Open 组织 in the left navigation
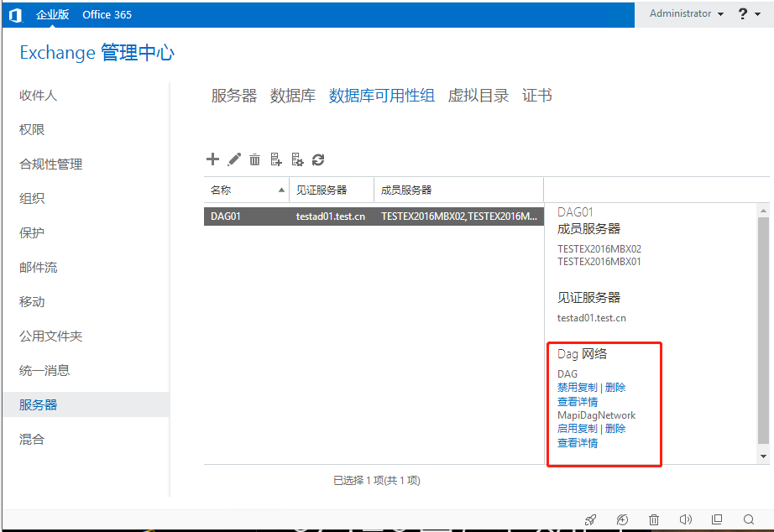The height and width of the screenshot is (532, 774). tap(32, 198)
